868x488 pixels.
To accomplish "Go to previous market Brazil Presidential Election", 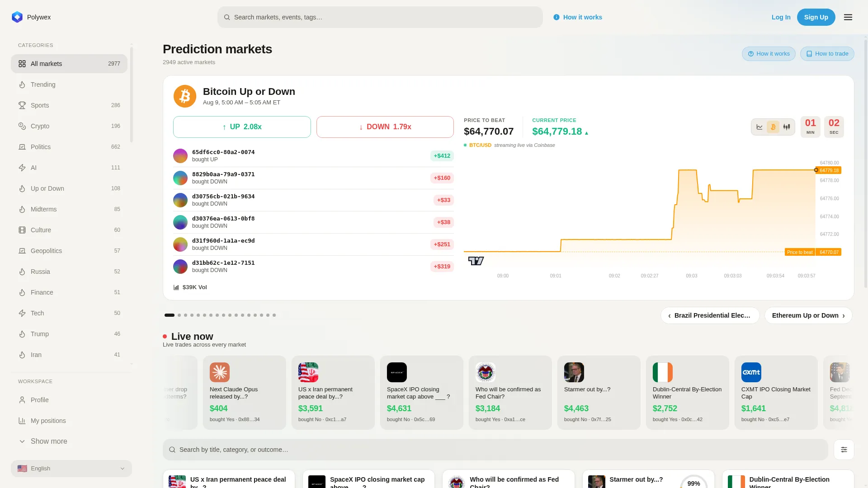I will pos(710,315).
